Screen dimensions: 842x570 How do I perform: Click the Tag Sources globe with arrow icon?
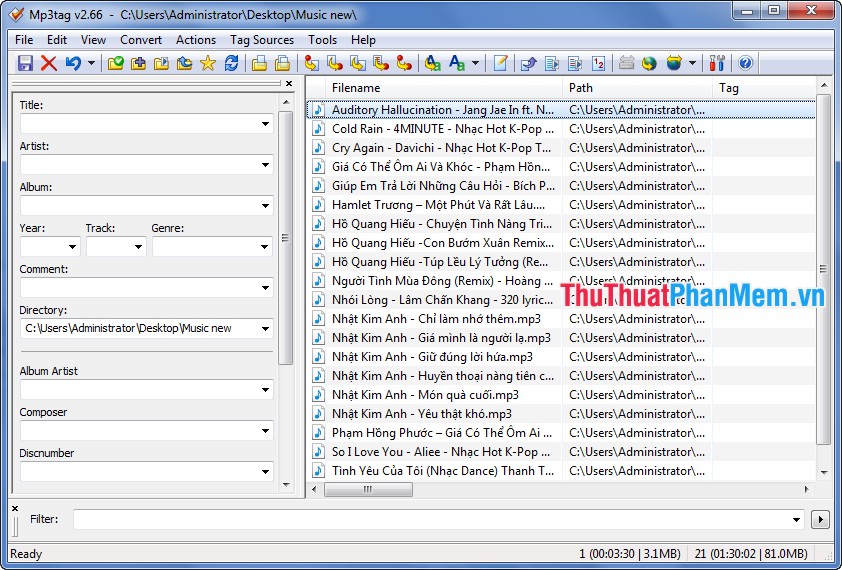click(674, 63)
